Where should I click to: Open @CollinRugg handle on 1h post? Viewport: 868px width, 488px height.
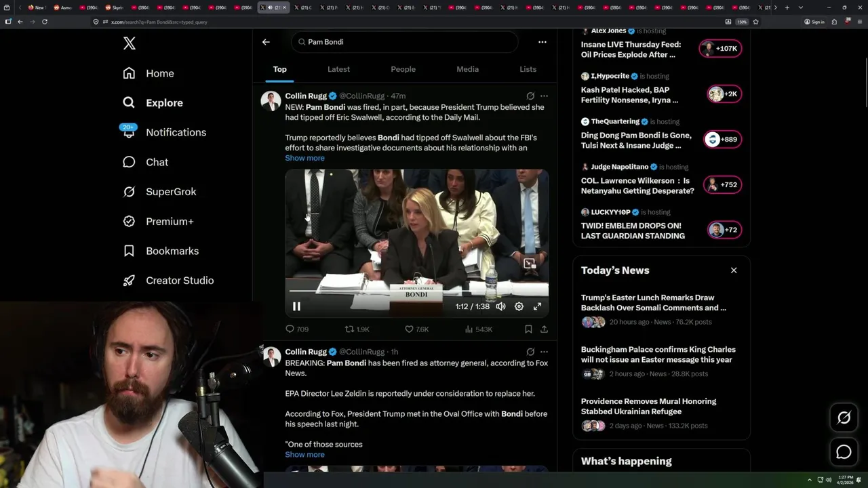[x=361, y=352]
